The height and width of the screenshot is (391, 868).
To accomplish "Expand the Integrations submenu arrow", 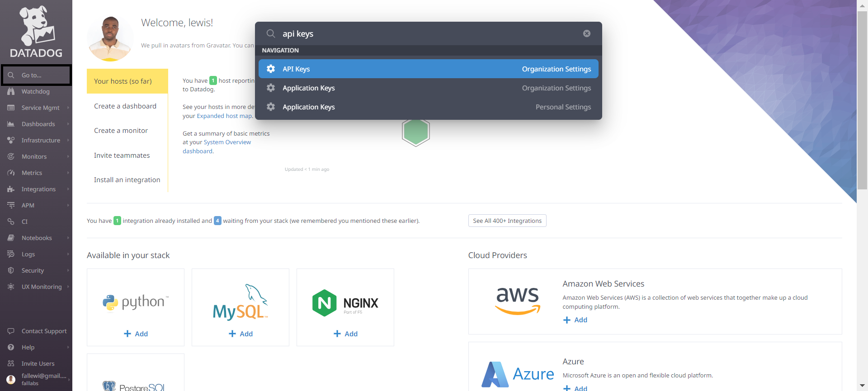I will (68, 189).
